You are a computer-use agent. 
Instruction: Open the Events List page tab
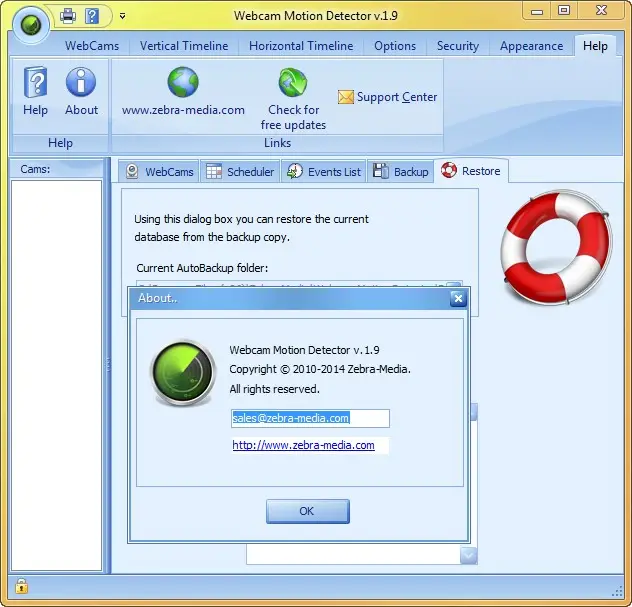tap(324, 172)
